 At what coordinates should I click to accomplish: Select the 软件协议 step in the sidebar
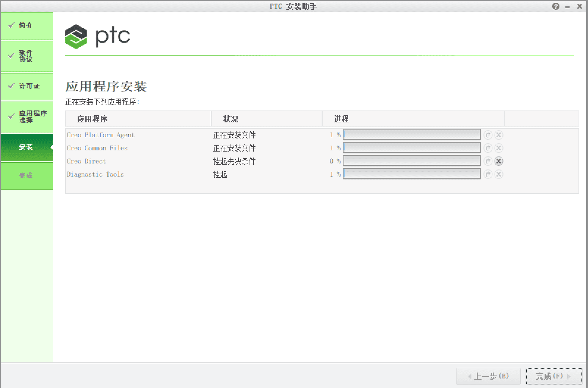click(x=27, y=56)
